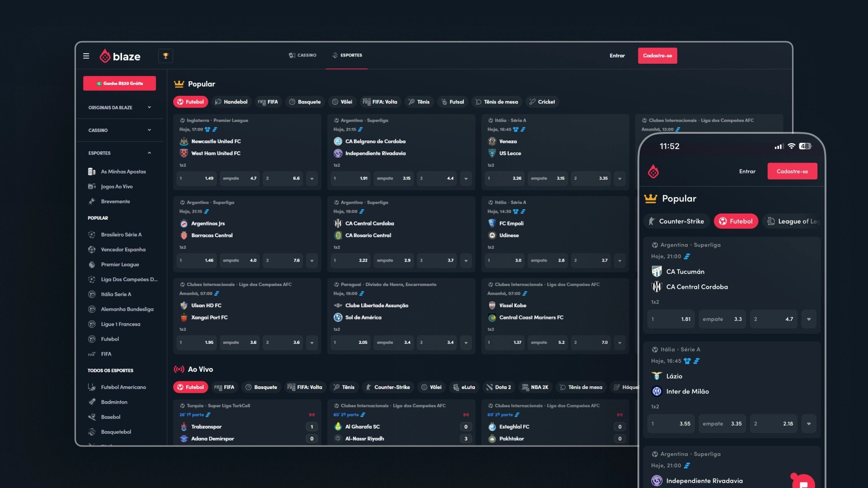This screenshot has height=488, width=868.
Task: Collapse the Esportes sidebar section
Action: coord(120,153)
